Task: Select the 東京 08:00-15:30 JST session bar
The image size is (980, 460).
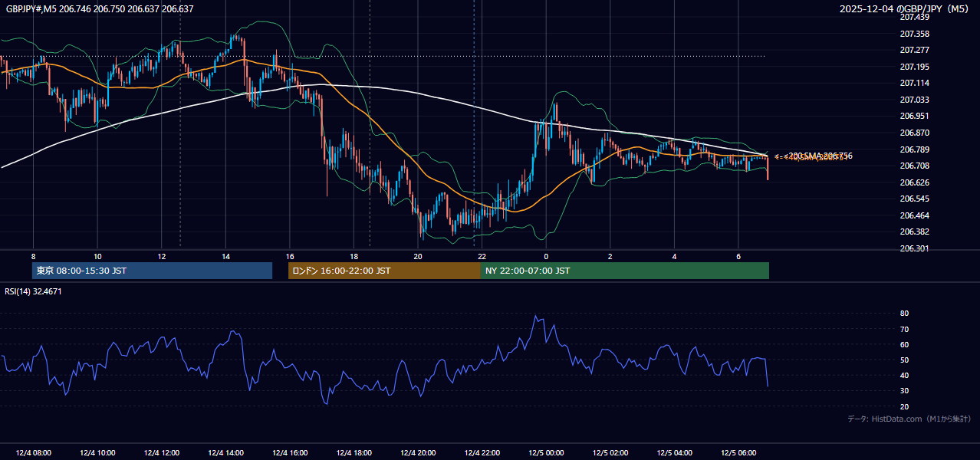Action: 153,271
